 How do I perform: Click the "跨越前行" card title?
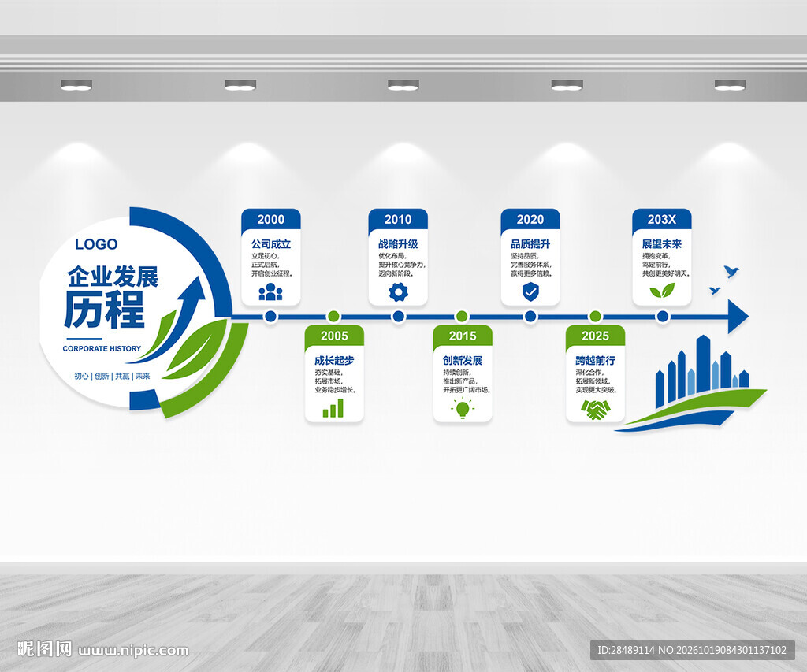point(596,360)
